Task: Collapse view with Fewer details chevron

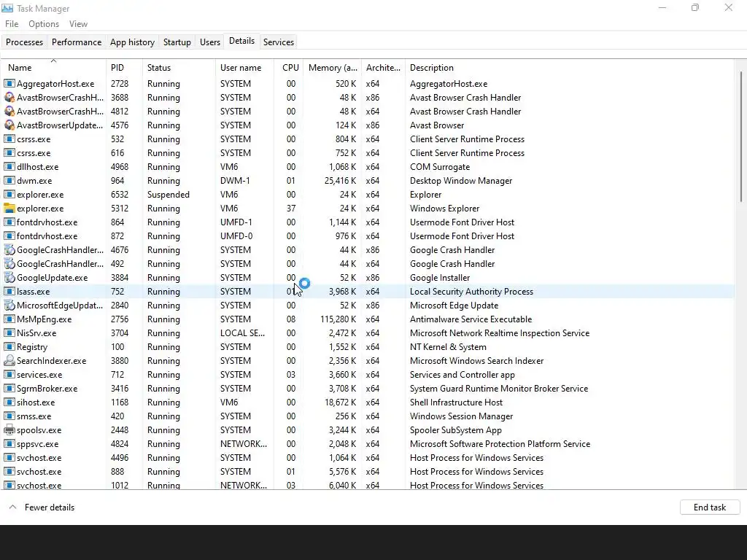Action: click(x=13, y=507)
